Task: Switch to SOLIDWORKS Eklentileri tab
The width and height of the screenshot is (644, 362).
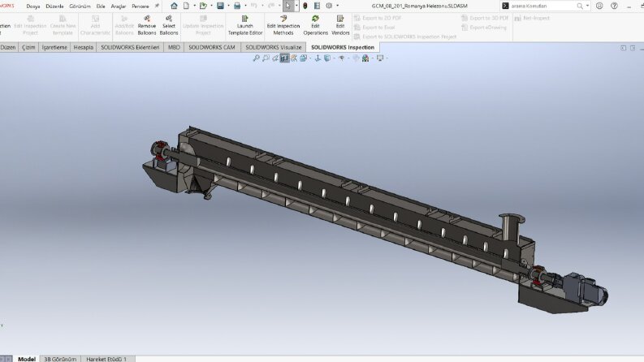Action: 130,47
